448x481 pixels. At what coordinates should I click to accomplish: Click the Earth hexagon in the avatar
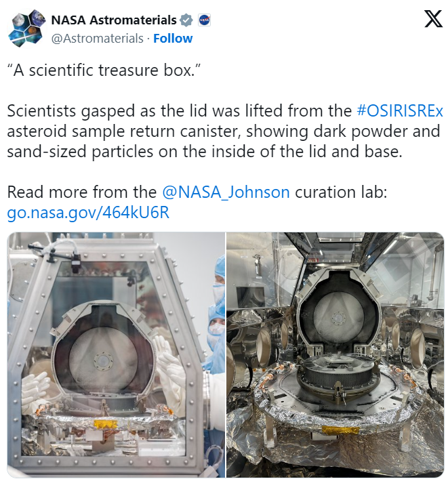coord(37,18)
